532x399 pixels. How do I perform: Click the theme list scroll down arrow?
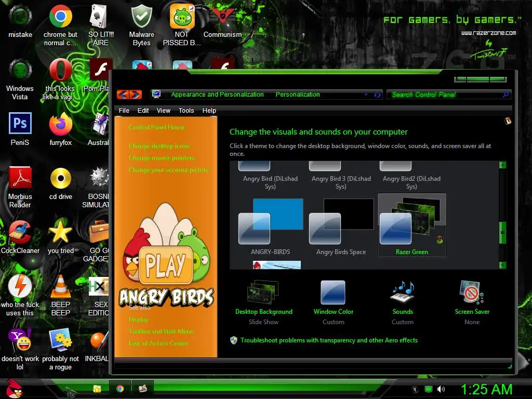[x=502, y=265]
